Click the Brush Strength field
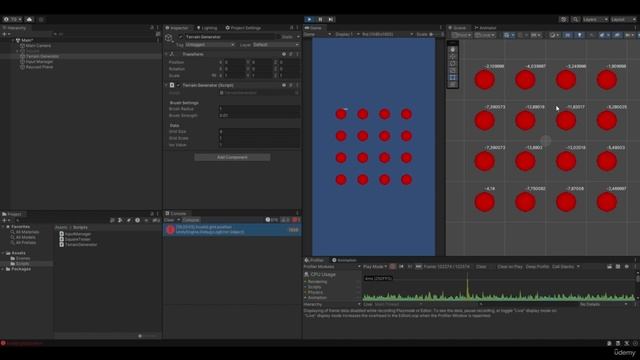 point(259,116)
